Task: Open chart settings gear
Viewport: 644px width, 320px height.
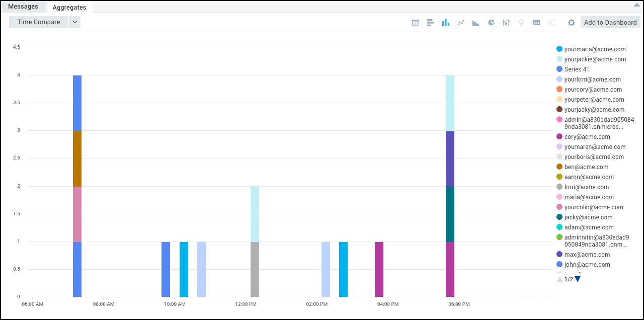Action: click(x=572, y=23)
